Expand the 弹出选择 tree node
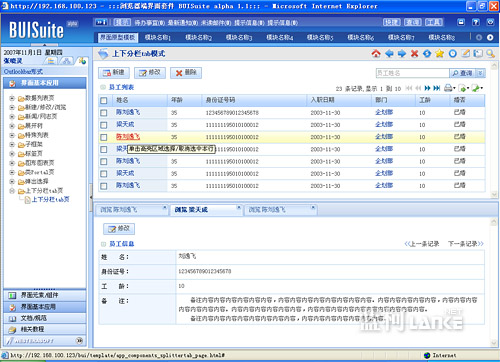 pos(12,182)
